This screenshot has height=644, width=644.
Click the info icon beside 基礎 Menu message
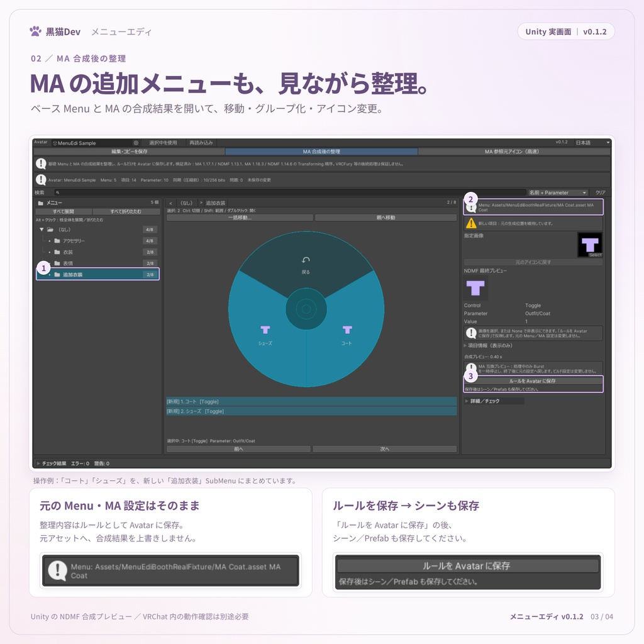(x=41, y=164)
